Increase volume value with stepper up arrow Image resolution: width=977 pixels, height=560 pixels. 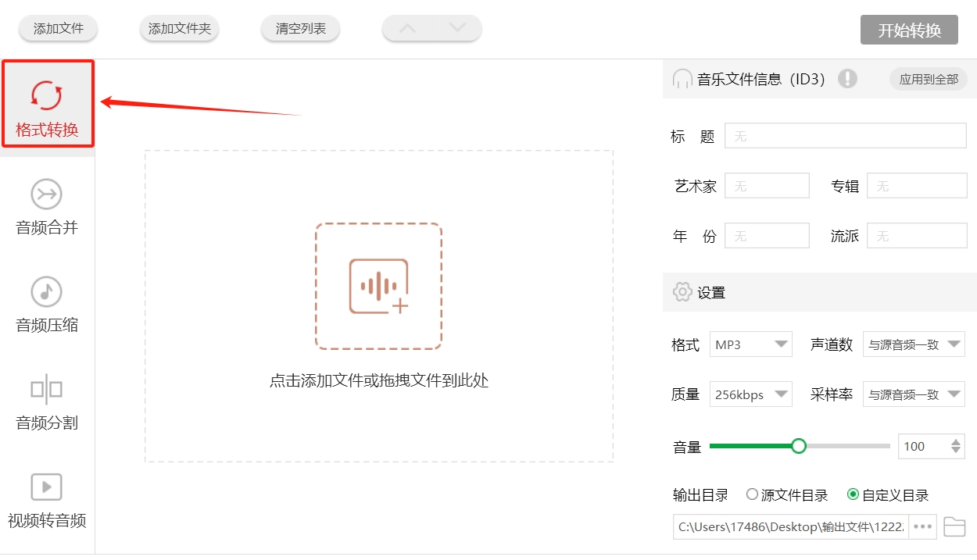(x=956, y=442)
